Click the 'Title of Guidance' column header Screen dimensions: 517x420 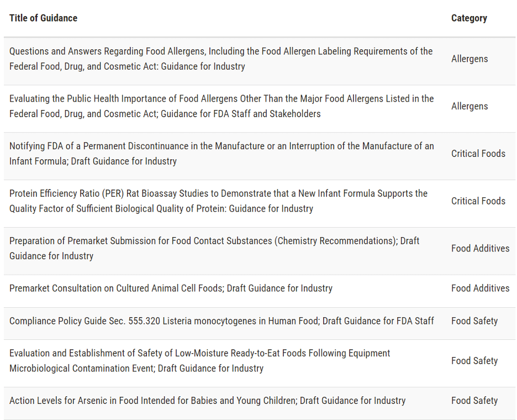pyautogui.click(x=43, y=18)
